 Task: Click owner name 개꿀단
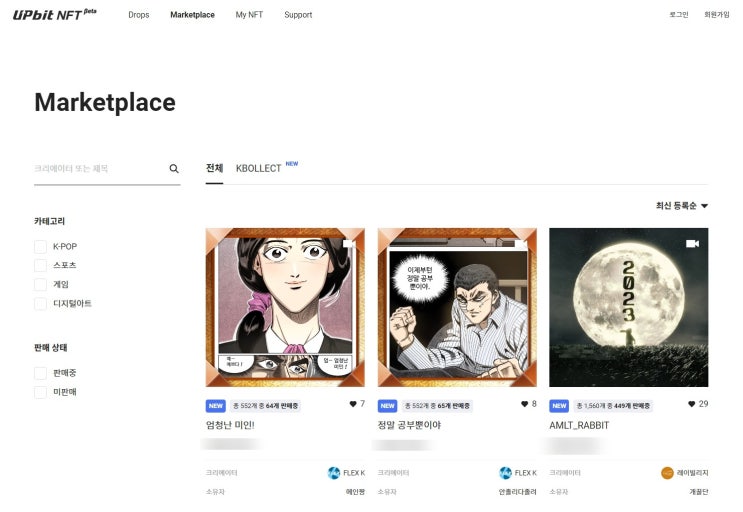coord(699,492)
